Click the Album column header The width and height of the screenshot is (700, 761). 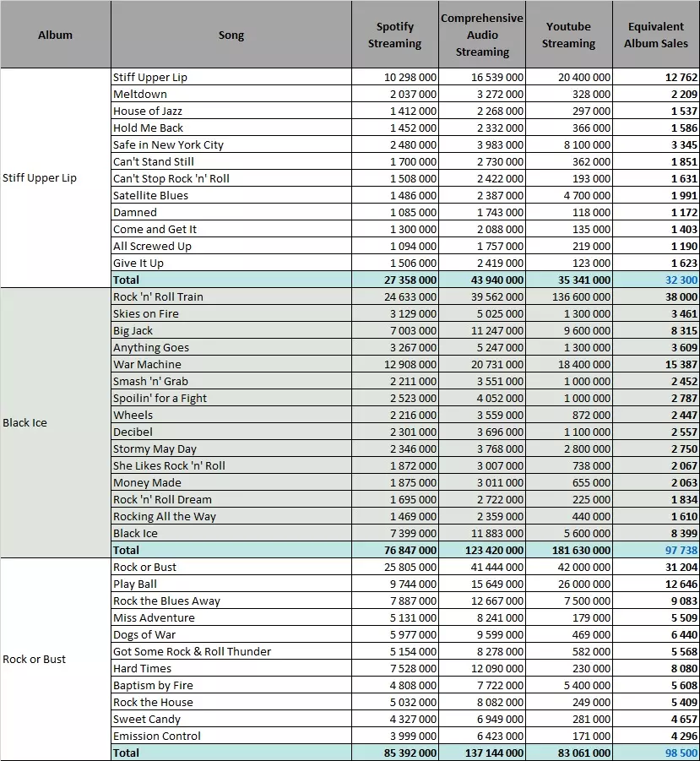pos(55,35)
